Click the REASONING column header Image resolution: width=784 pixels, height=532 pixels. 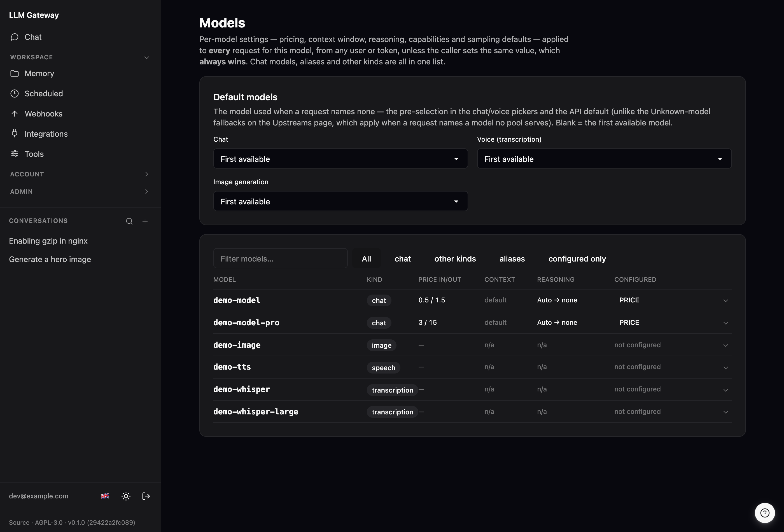pyautogui.click(x=556, y=280)
